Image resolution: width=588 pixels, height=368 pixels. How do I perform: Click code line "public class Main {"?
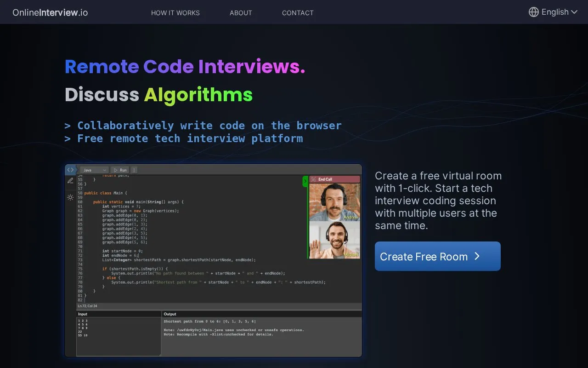[105, 193]
